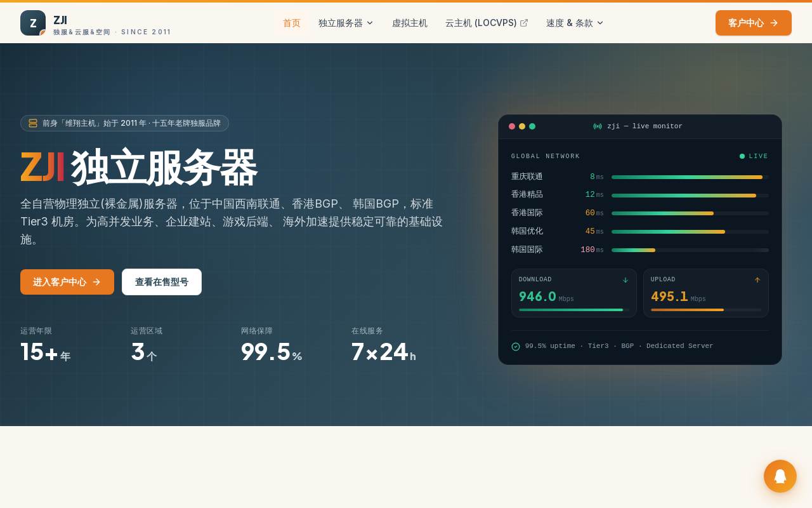The width and height of the screenshot is (812, 508).
Task: Click the checkmark icon beside 99.5% uptime
Action: [516, 347]
